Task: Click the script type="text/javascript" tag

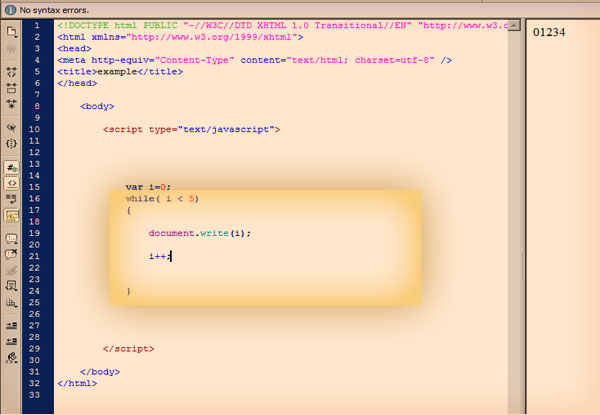Action: pyautogui.click(x=191, y=129)
